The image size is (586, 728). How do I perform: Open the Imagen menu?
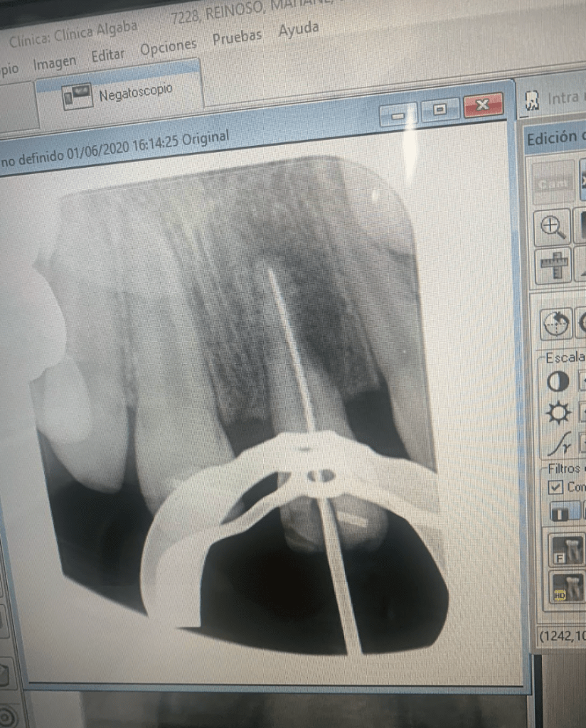click(54, 63)
